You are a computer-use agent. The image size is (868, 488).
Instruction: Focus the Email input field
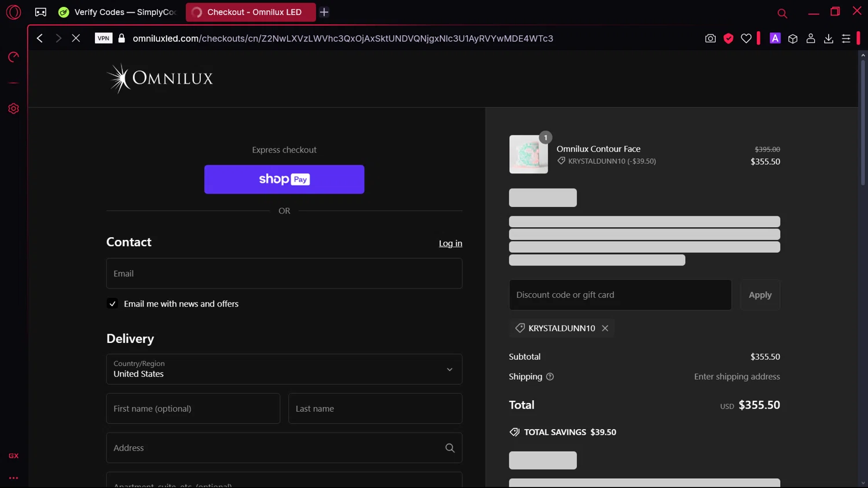(284, 273)
